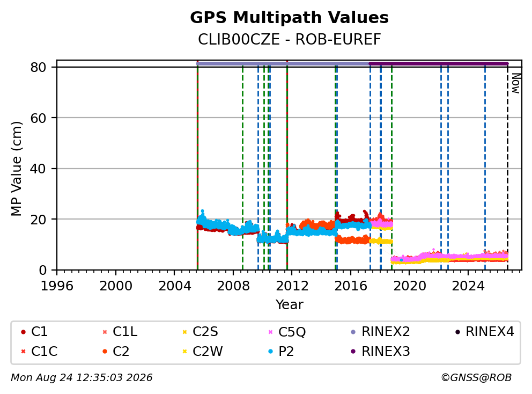Click the x-axis label 2008
This screenshot has height=394, width=532.
coord(233,286)
